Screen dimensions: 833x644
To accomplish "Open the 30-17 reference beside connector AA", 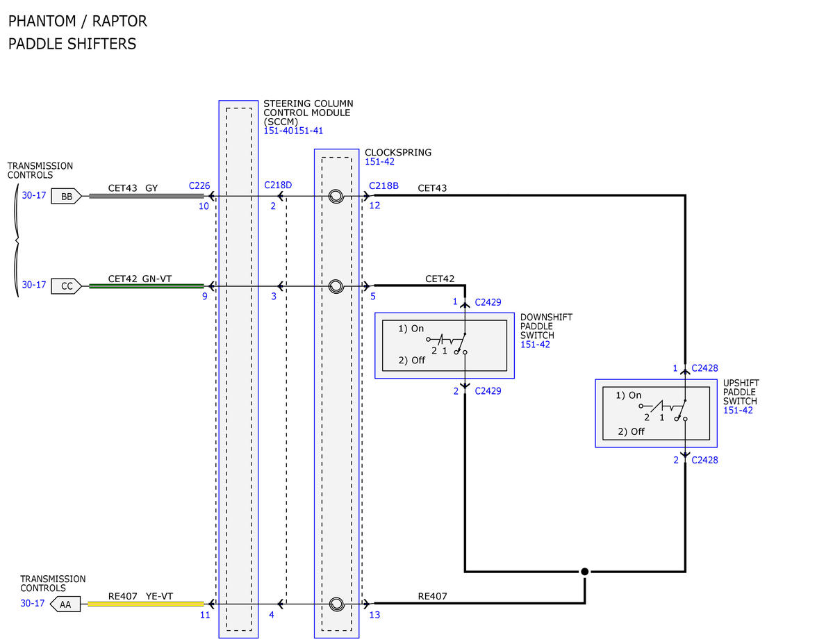I will point(33,603).
